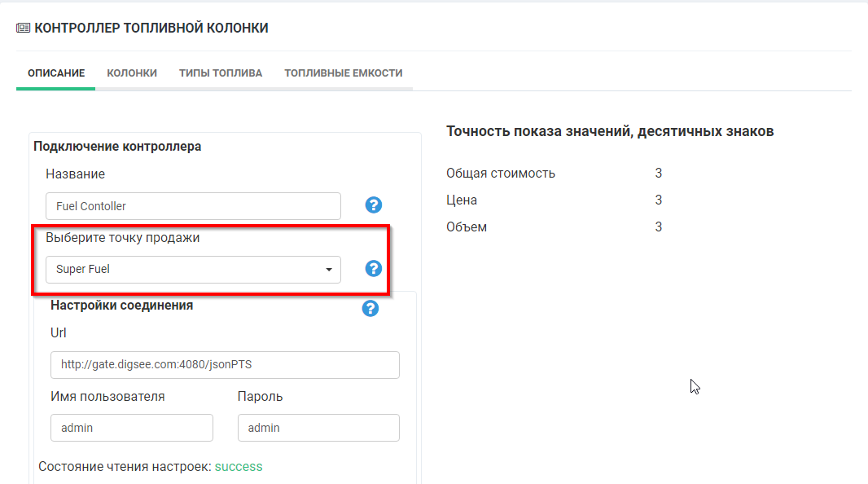Click the Выберите точку продажи label
This screenshot has width=868, height=484.
tap(122, 238)
